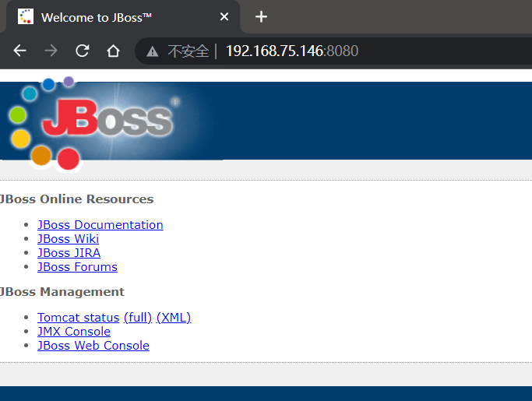This screenshot has width=532, height=401.
Task: Click the JBoss Management heading
Action: [x=62, y=292]
